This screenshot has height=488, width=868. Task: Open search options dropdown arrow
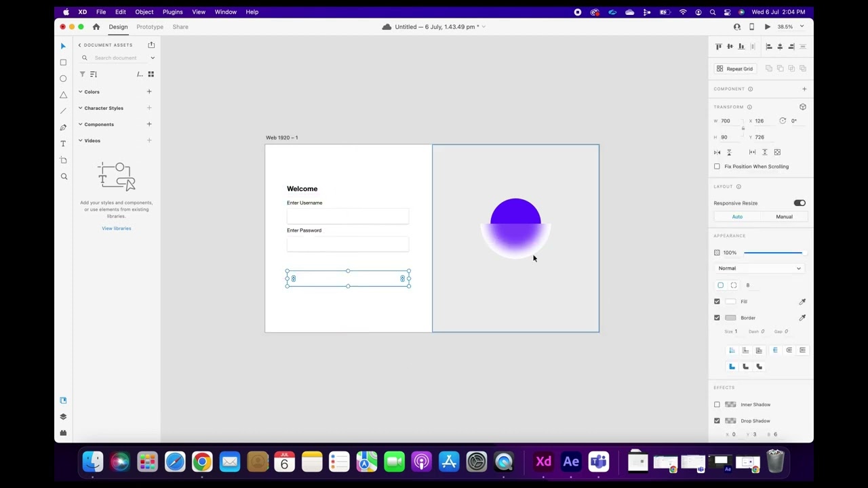[x=153, y=58]
